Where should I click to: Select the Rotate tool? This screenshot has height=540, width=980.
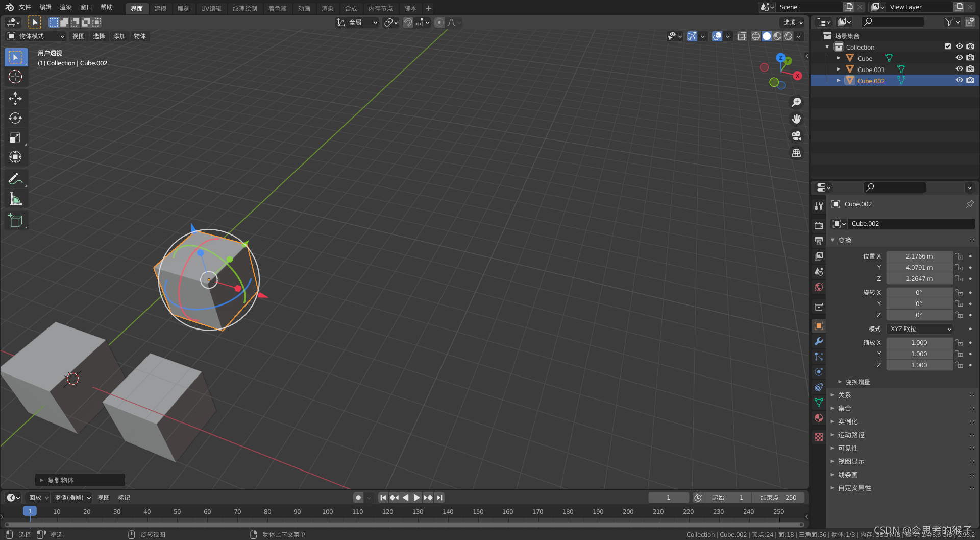click(x=16, y=118)
